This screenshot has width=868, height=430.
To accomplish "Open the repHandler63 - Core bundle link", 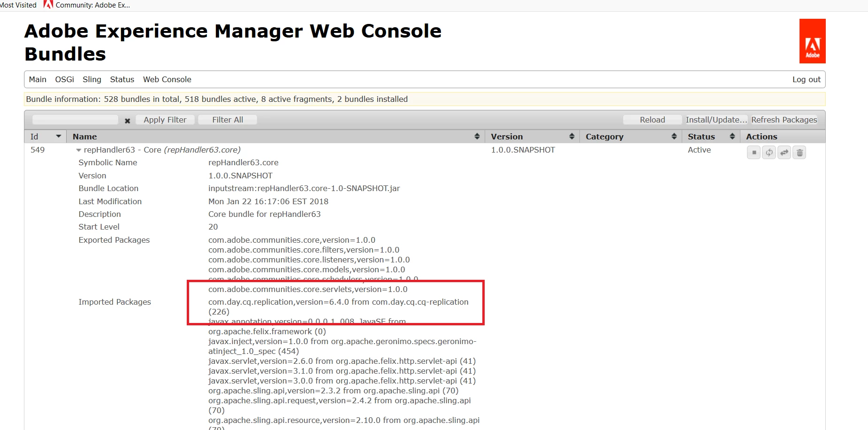I will 162,150.
